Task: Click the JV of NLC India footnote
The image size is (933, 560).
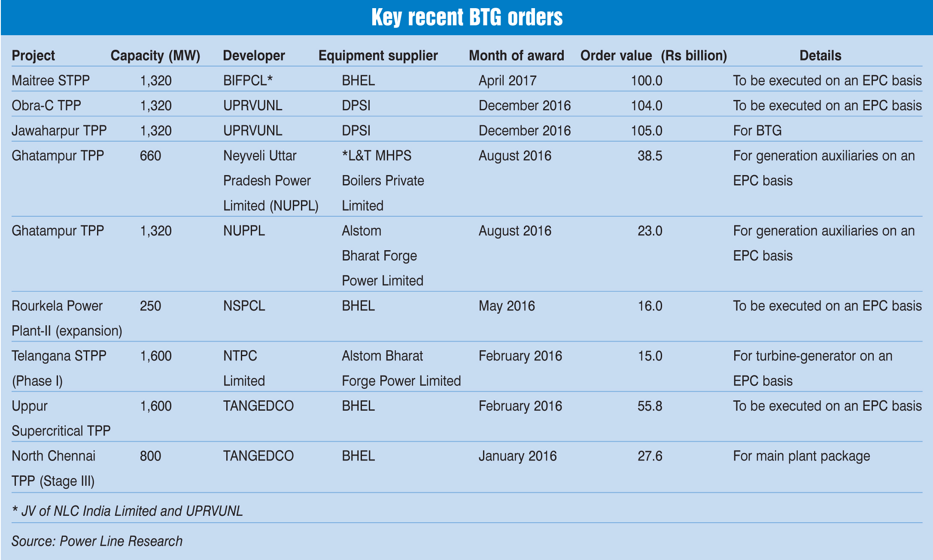Action: [x=128, y=511]
